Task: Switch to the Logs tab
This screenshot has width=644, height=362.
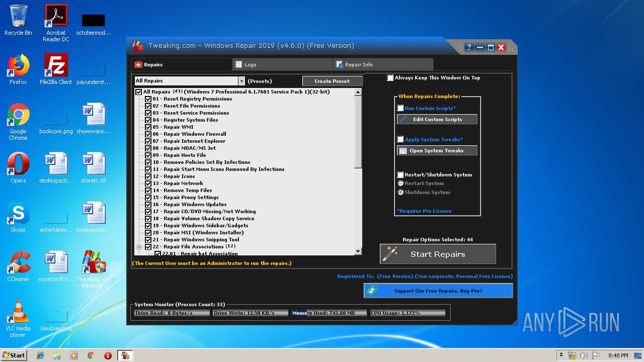Action: tap(282, 64)
